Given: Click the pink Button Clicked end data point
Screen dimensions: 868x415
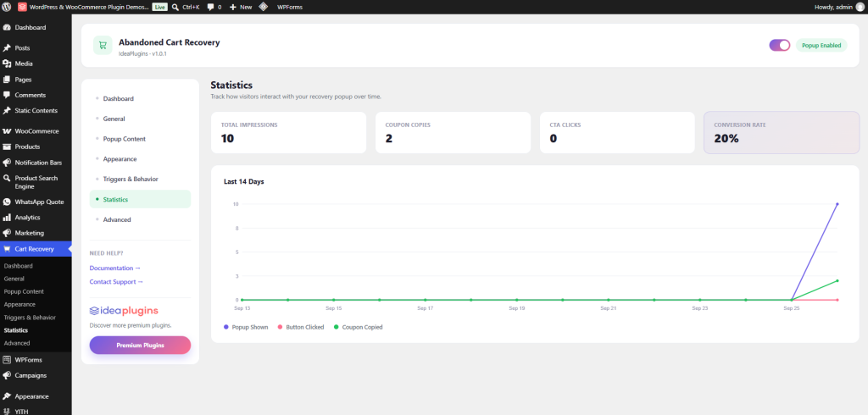Looking at the screenshot, I should click(x=837, y=300).
